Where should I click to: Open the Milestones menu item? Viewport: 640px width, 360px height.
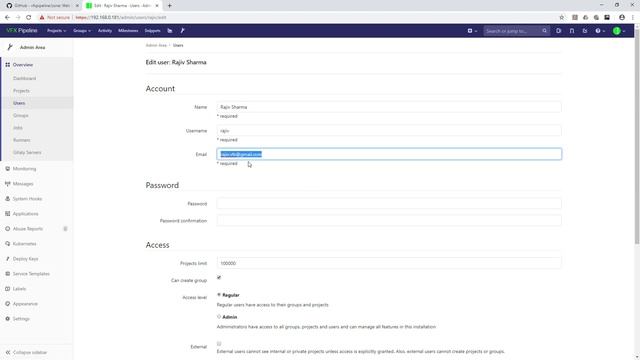(128, 31)
